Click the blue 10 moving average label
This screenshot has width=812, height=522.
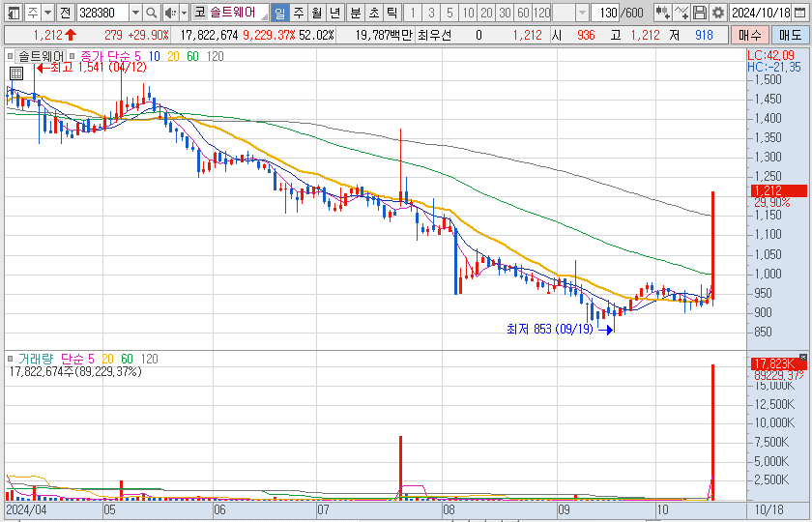click(x=155, y=56)
